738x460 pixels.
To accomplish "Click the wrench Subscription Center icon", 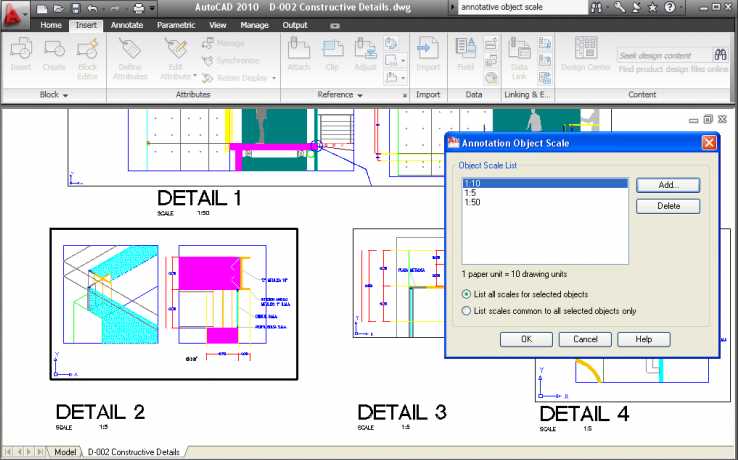I will [x=620, y=8].
